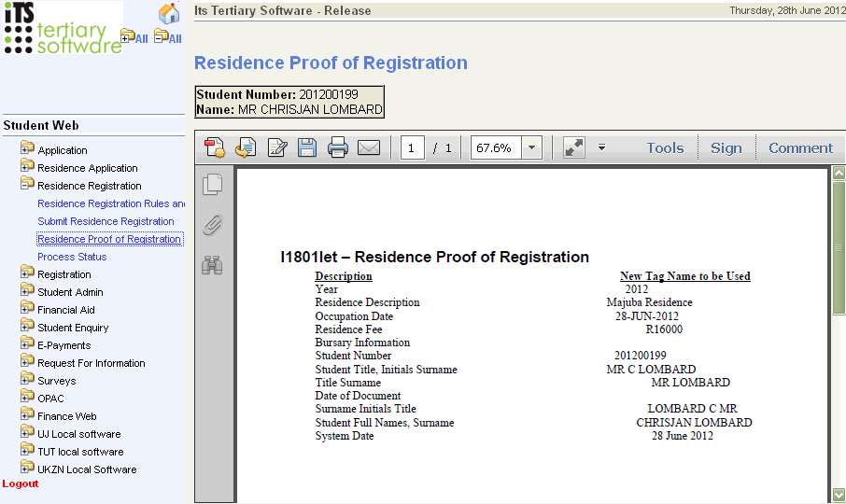Click the ITS tertiary software logo
Image resolution: width=846 pixels, height=504 pixels.
(x=63, y=27)
